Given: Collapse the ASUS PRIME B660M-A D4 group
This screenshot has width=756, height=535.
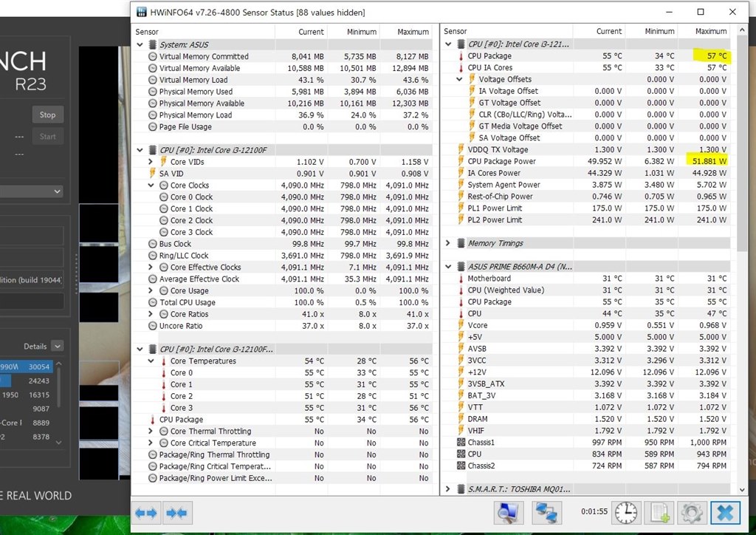Looking at the screenshot, I should click(448, 267).
